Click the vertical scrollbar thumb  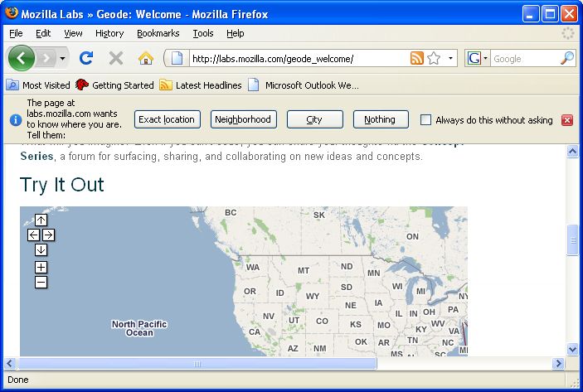(572, 240)
